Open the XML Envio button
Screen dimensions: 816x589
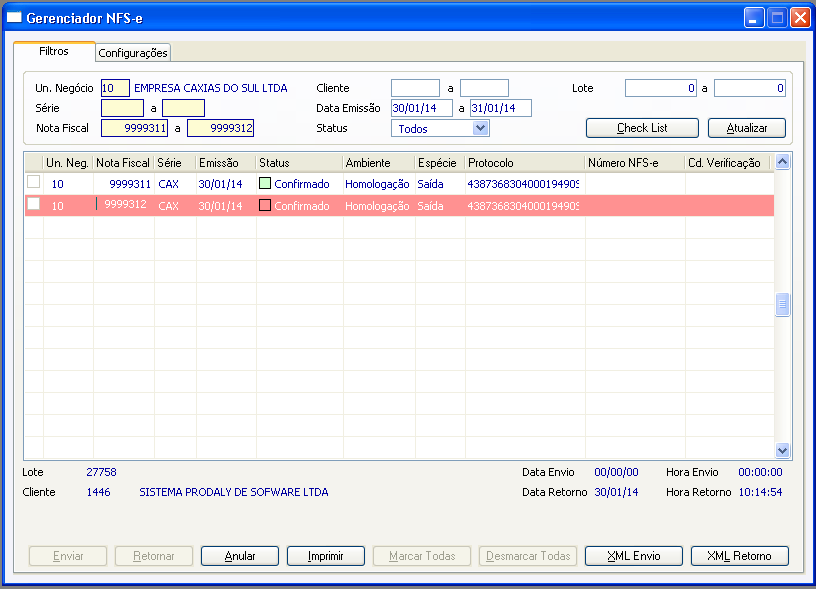point(634,556)
